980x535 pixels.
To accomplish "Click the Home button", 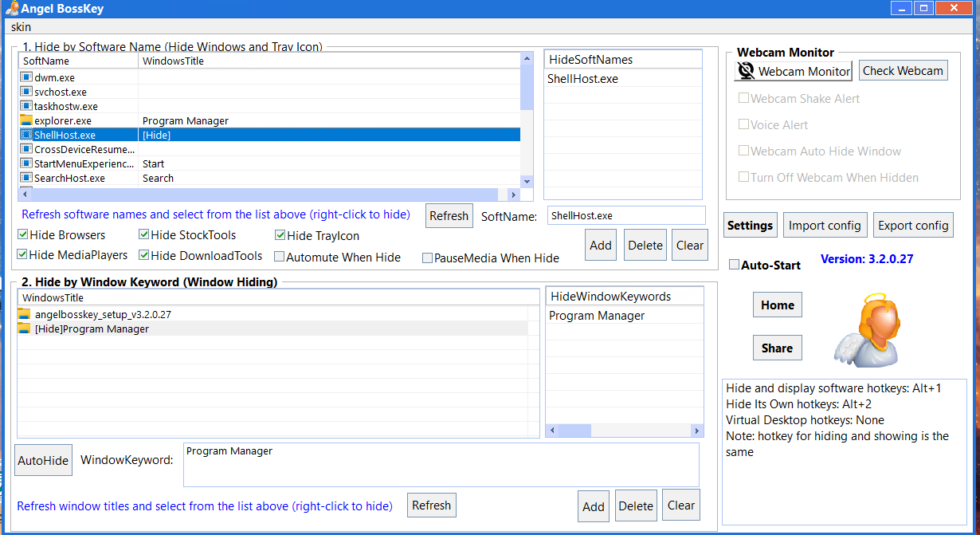I will (778, 305).
